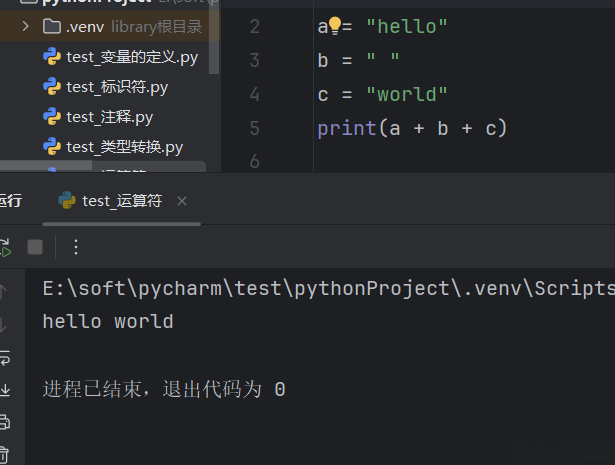Rerun the test_运算符 script

4,247
